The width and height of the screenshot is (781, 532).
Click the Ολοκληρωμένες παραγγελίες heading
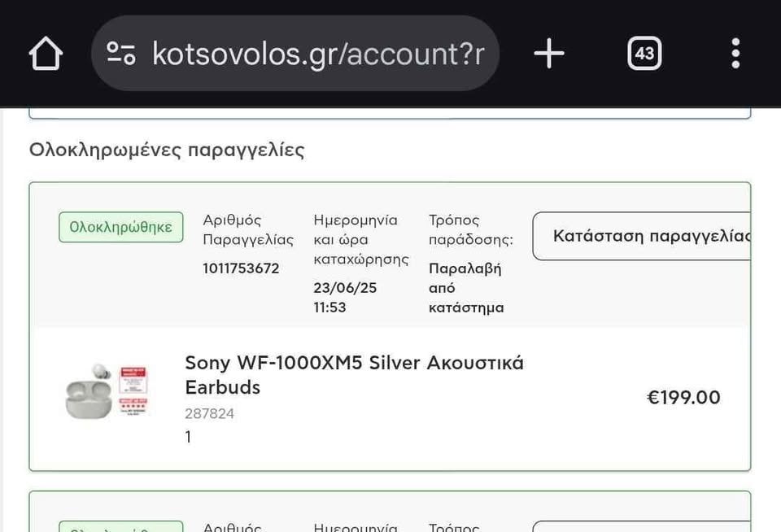(167, 150)
